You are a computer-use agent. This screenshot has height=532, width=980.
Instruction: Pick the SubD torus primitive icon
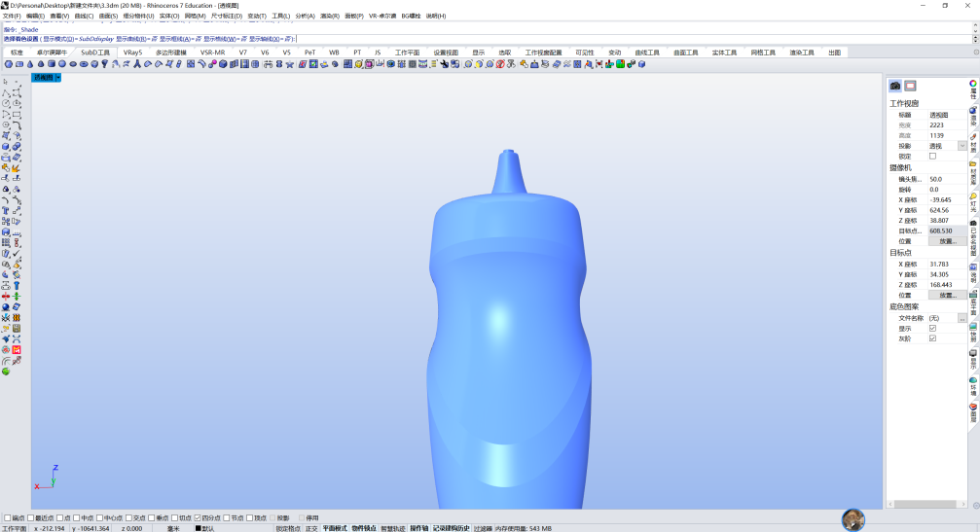pos(84,64)
